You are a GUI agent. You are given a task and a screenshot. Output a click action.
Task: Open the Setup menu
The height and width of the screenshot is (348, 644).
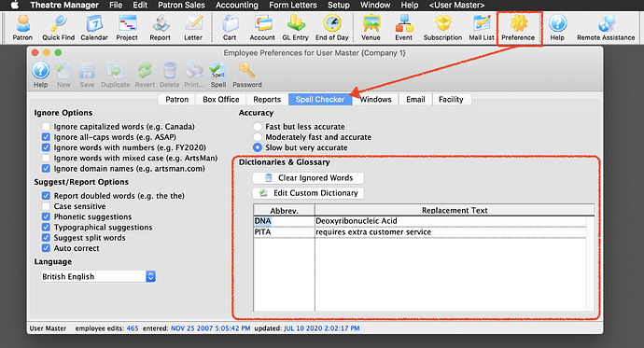339,5
